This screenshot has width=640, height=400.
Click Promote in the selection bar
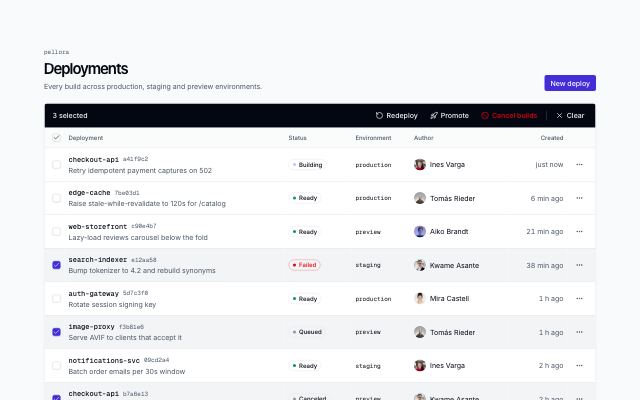pos(449,116)
